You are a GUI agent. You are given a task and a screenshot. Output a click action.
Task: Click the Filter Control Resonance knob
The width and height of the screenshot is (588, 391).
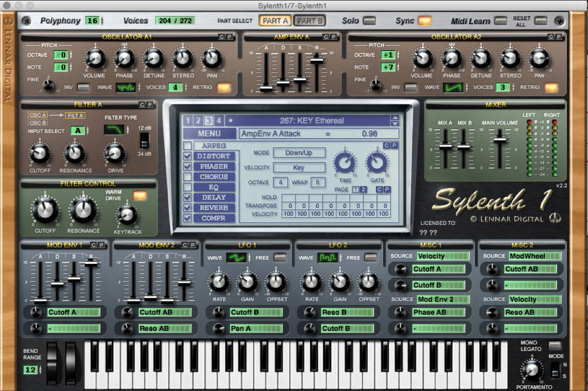83,210
